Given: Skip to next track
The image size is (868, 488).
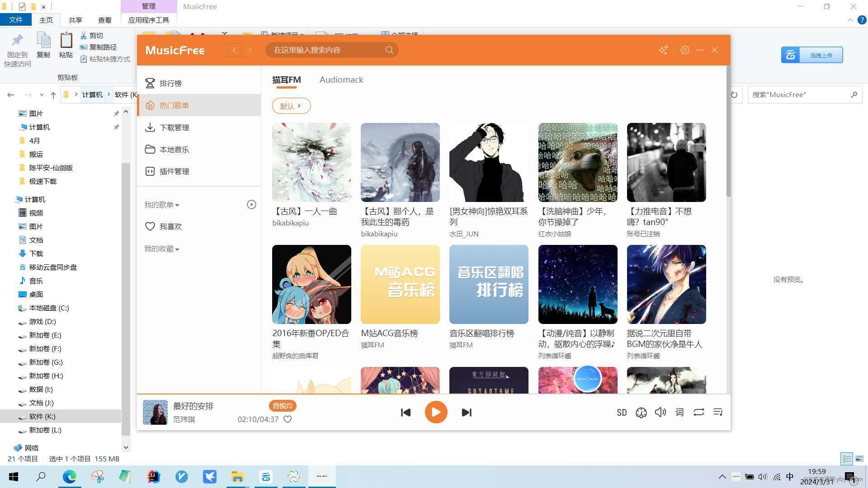Looking at the screenshot, I should pos(467,412).
